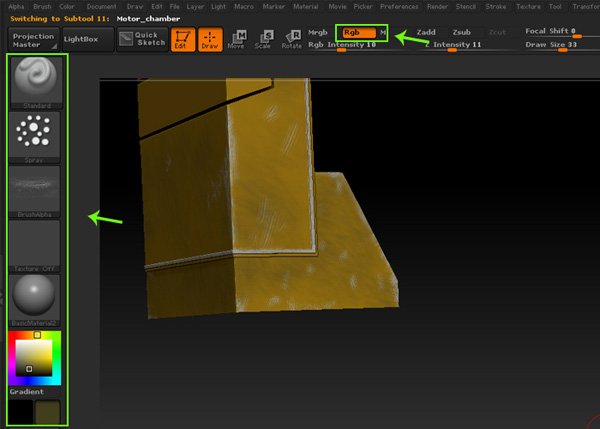This screenshot has width=600, height=429.
Task: Open the Spray stroke selector
Action: pos(35,137)
